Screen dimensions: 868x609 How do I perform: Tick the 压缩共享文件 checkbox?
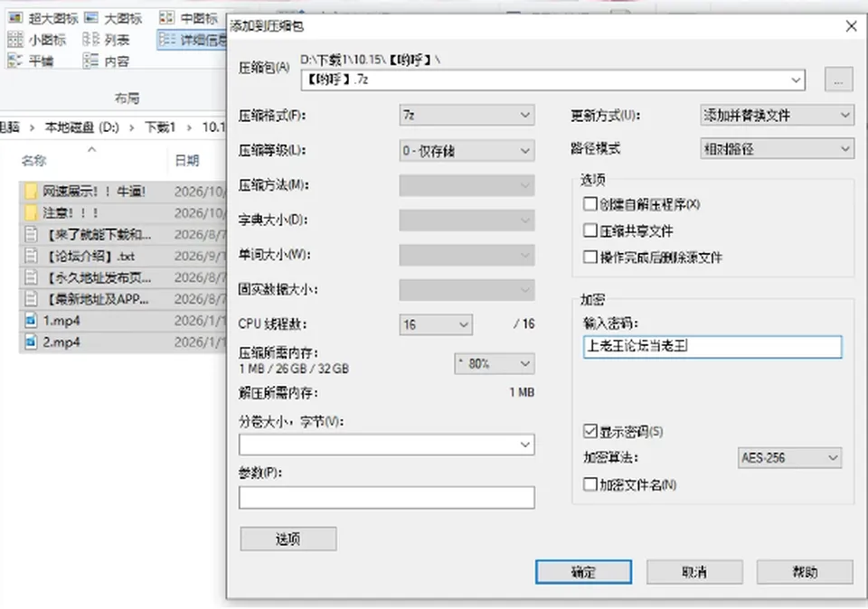point(590,230)
